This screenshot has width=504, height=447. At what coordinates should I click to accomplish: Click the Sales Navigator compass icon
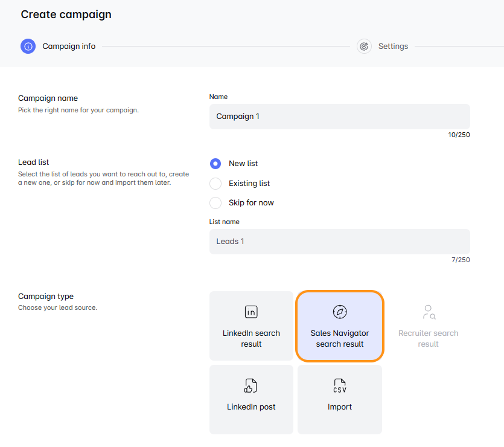tap(340, 312)
